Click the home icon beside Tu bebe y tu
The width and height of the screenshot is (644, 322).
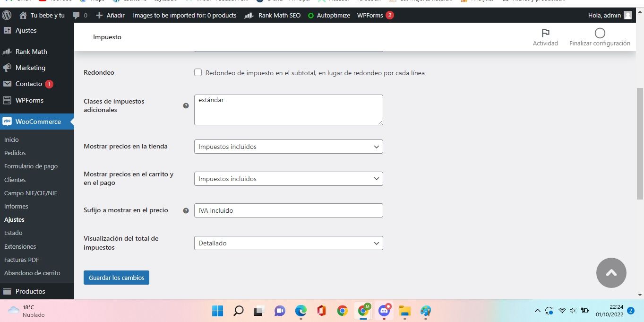click(x=23, y=15)
